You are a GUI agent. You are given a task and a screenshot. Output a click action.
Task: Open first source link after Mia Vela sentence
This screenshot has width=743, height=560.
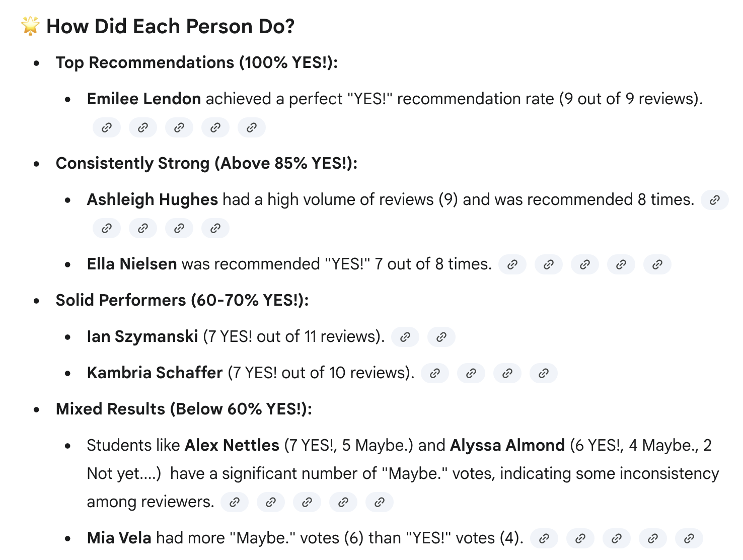coord(544,538)
